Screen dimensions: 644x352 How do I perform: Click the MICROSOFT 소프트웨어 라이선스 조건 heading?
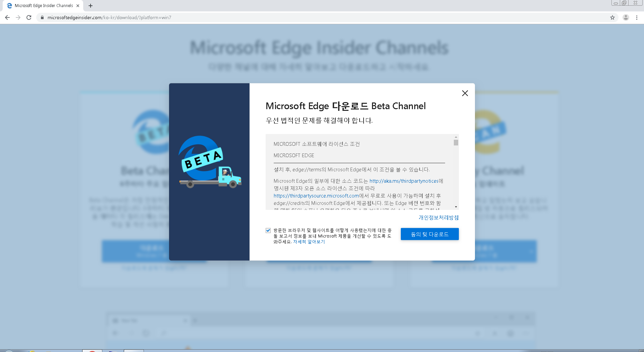point(317,144)
